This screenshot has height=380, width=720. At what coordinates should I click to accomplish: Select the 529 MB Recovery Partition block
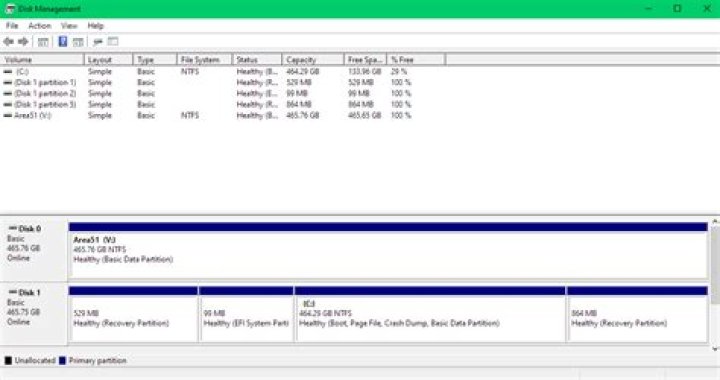point(133,314)
